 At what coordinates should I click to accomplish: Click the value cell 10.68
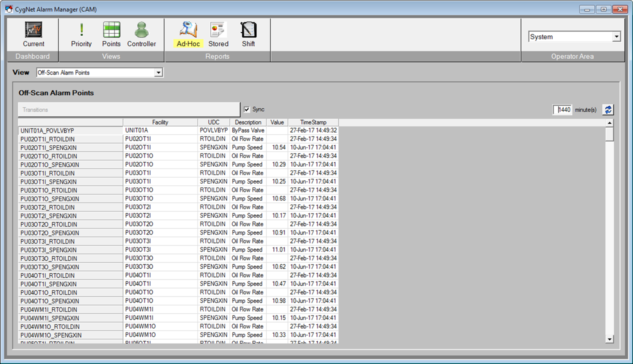277,198
